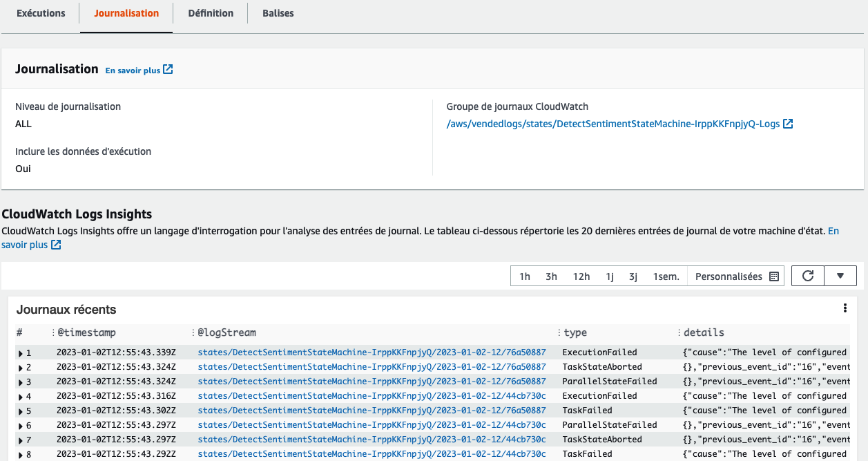
Task: Expand log entry row 2
Action: tap(21, 368)
